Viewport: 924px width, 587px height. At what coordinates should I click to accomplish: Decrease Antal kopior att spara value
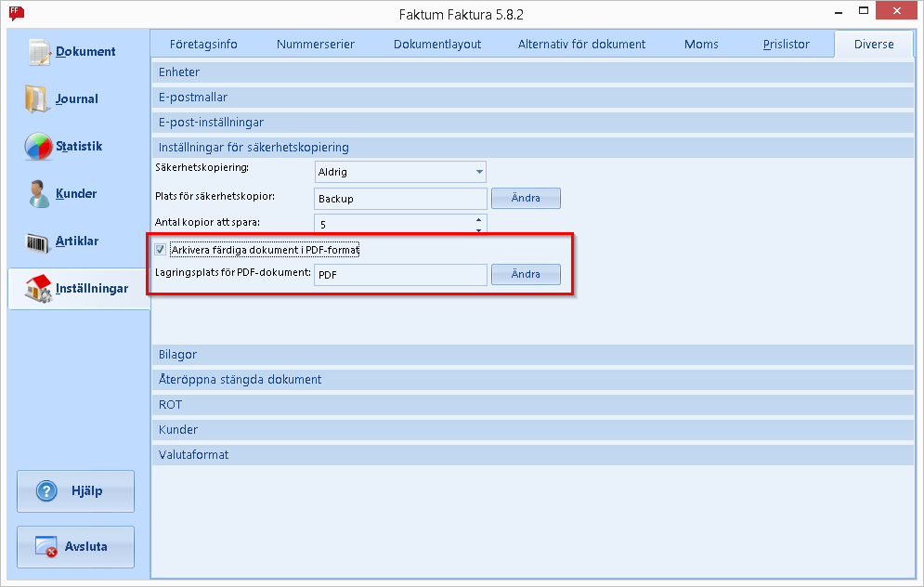pyautogui.click(x=478, y=229)
